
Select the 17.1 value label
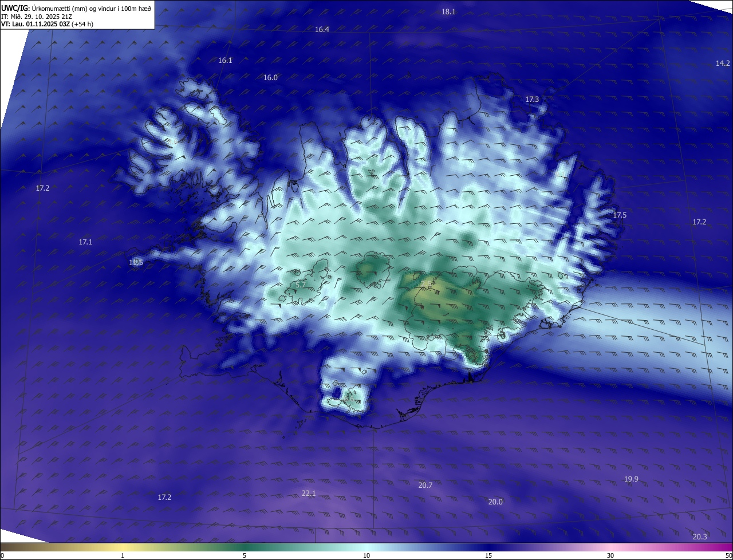pyautogui.click(x=85, y=243)
